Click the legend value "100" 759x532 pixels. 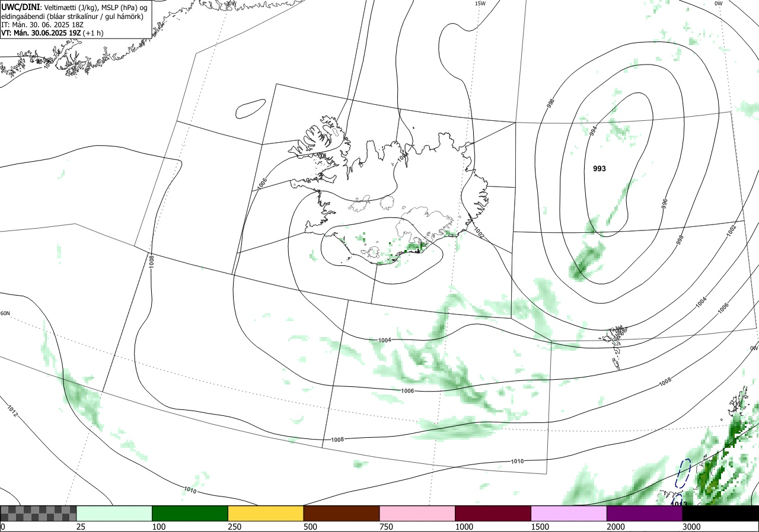click(158, 527)
